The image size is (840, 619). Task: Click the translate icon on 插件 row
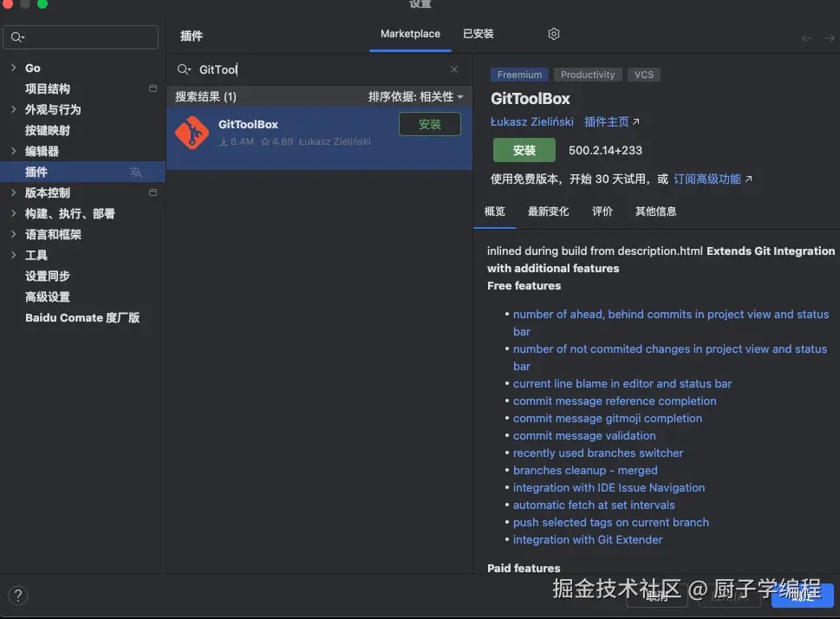point(135,172)
